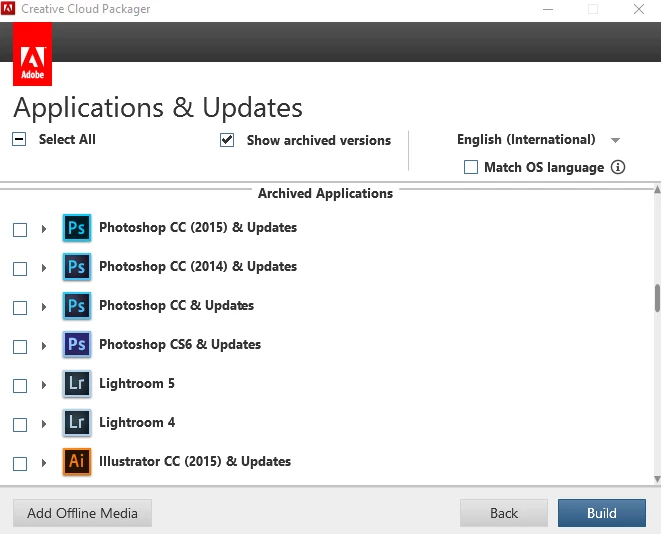
Task: Click Creative Cloud Packager title bar icon
Action: pyautogui.click(x=8, y=8)
